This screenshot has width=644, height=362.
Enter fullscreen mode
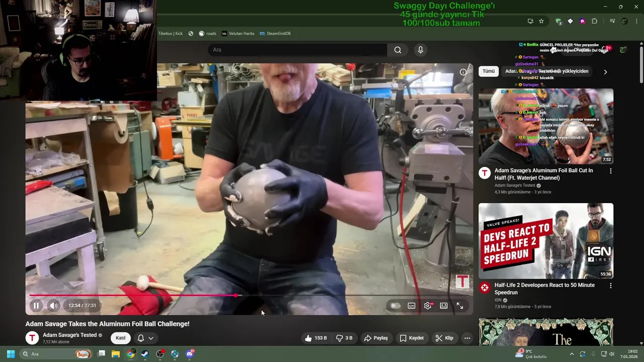460,306
